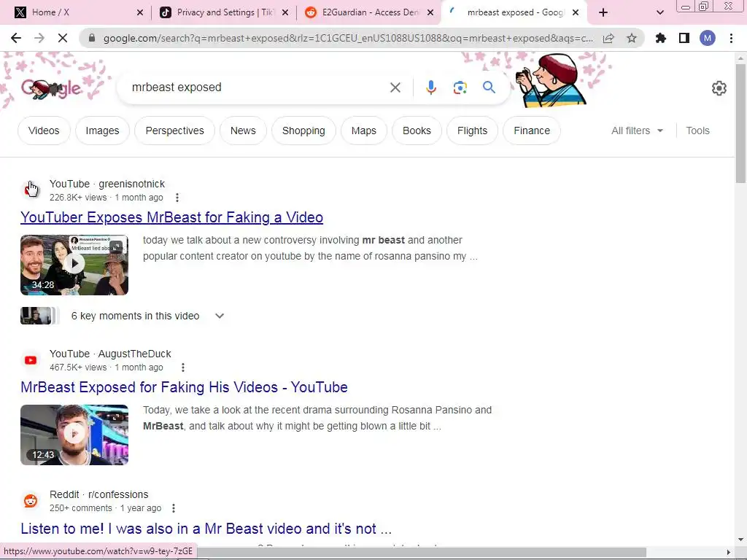
Task: Filter results by Videos
Action: tap(44, 131)
